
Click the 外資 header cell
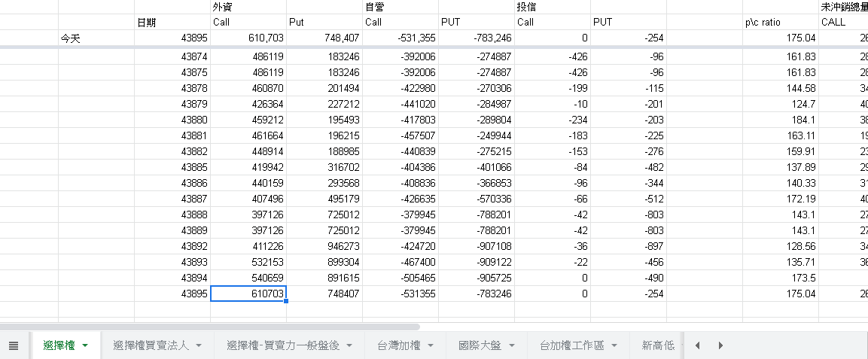pyautogui.click(x=248, y=7)
